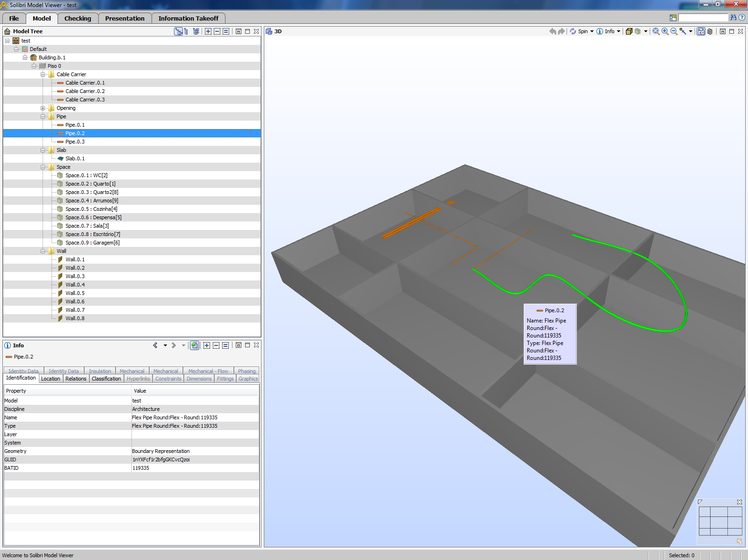748x560 pixels.
Task: Toggle the containment hierarchy view in Model Tree
Action: tap(178, 31)
